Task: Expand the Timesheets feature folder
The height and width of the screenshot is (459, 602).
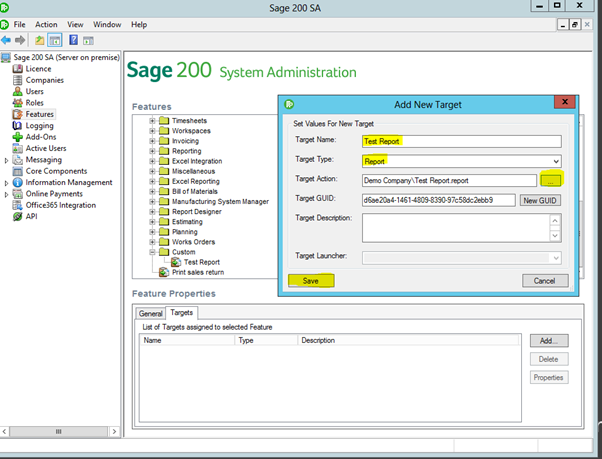Action: 152,121
